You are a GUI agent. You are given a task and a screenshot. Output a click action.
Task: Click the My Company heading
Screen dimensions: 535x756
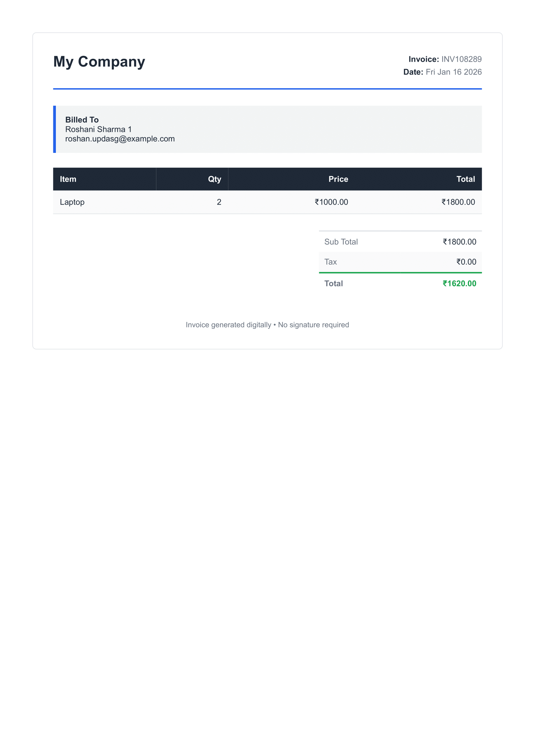click(99, 62)
